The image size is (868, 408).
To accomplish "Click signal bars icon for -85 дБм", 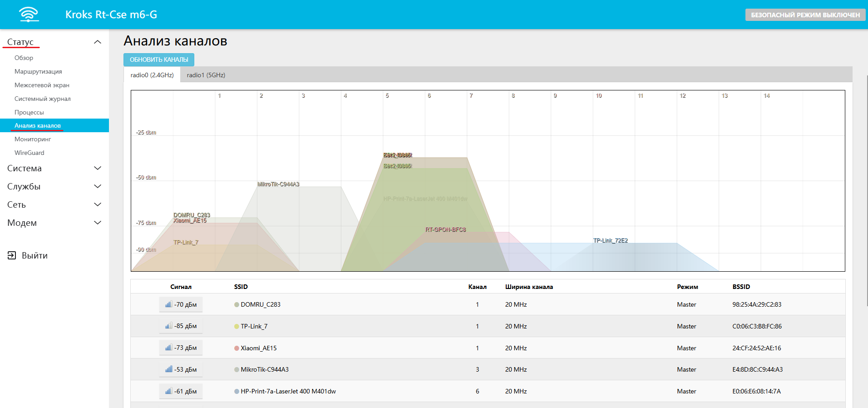I will click(168, 326).
